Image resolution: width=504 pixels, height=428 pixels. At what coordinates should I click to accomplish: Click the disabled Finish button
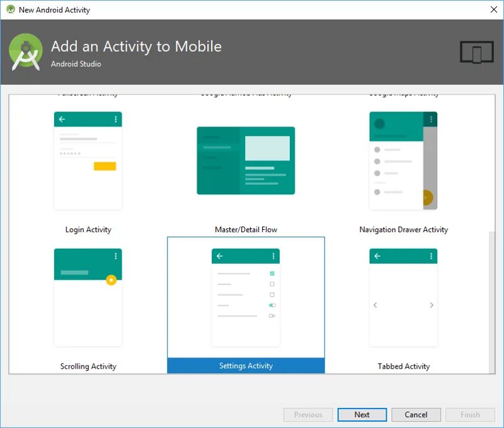pos(470,415)
